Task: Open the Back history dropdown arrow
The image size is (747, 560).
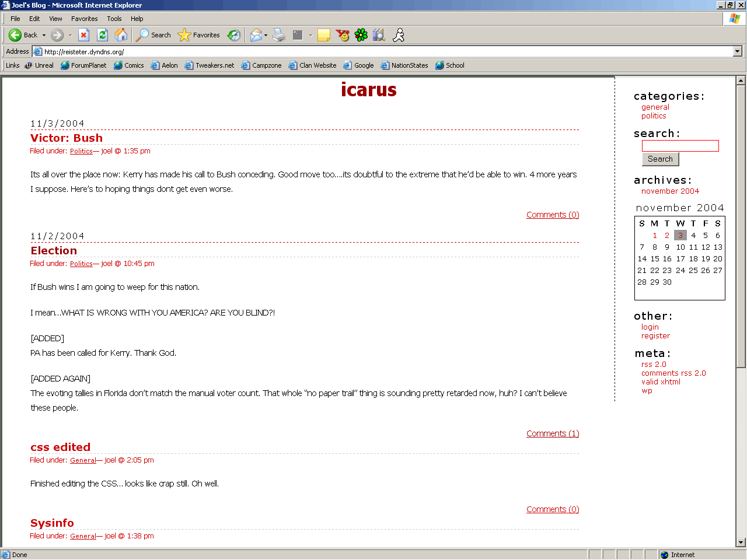Action: [x=44, y=35]
